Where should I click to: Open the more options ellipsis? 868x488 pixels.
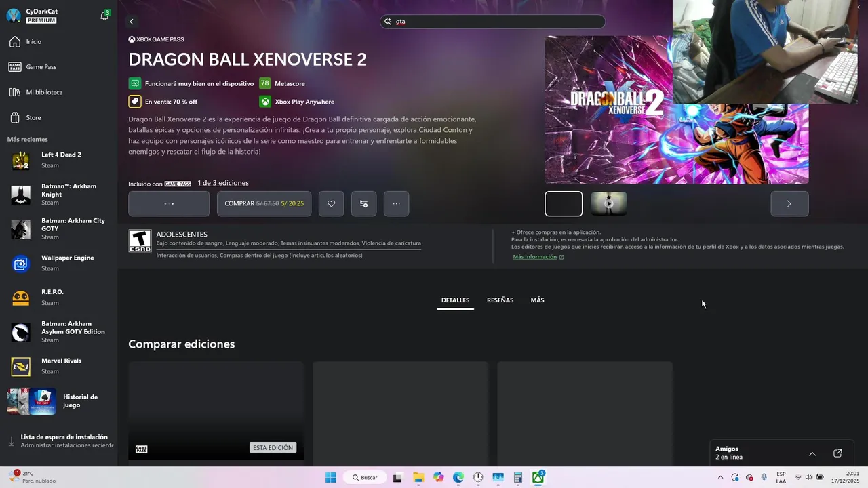tap(396, 203)
